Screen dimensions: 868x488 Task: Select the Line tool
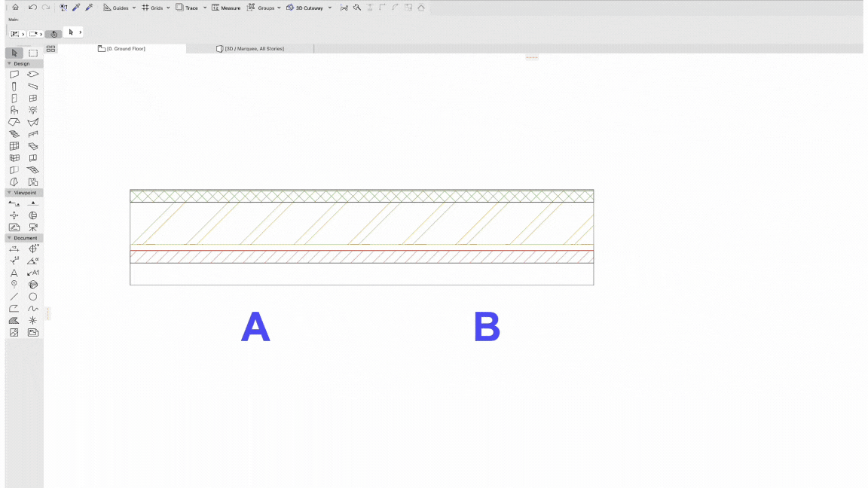pyautogui.click(x=14, y=297)
